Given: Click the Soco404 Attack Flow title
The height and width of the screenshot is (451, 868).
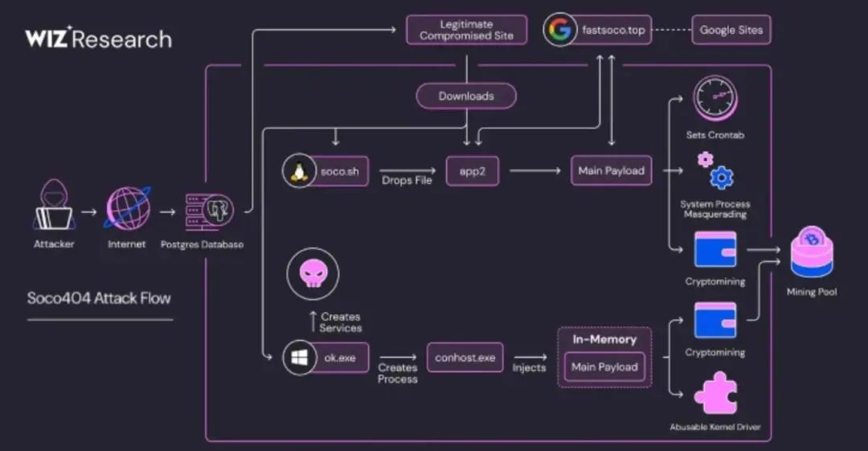Looking at the screenshot, I should click(x=100, y=298).
